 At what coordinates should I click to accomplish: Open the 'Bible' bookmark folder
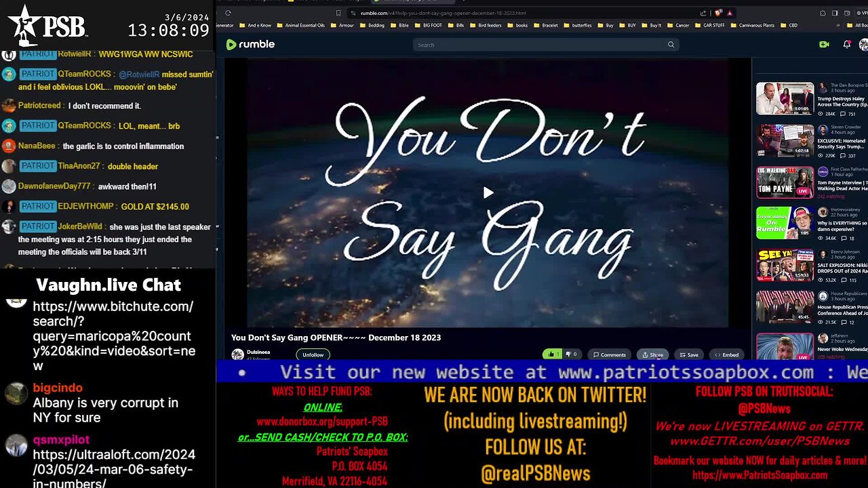click(400, 25)
